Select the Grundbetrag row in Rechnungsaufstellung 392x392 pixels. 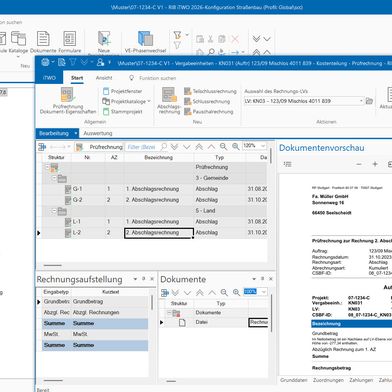pyautogui.click(x=94, y=302)
